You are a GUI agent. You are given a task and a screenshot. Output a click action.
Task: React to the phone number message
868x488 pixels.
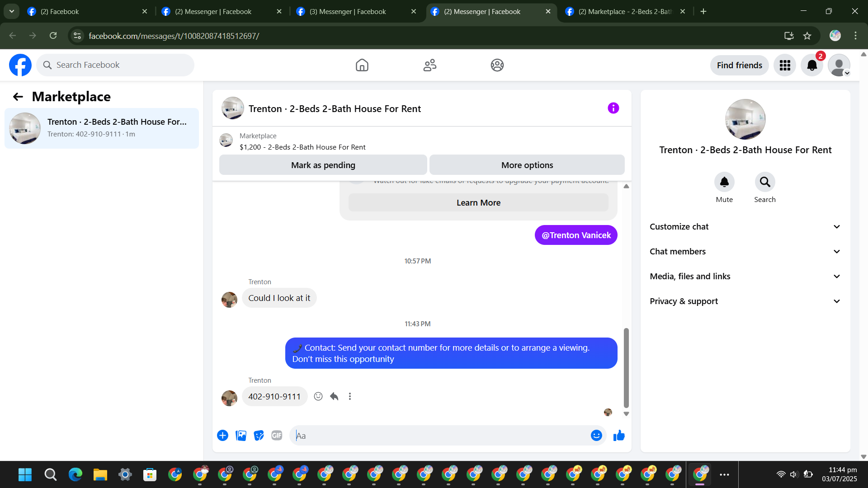[x=318, y=396]
